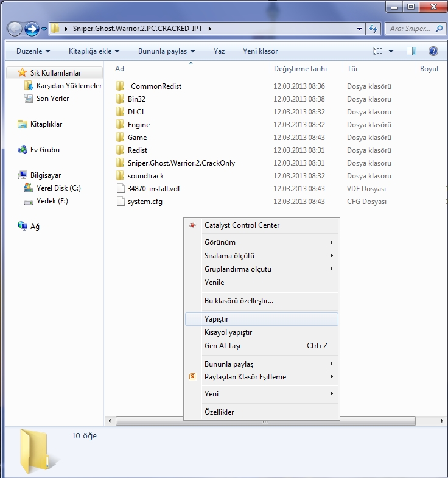Open Help with question mark icon
Image resolution: width=448 pixels, height=478 pixels.
point(433,51)
